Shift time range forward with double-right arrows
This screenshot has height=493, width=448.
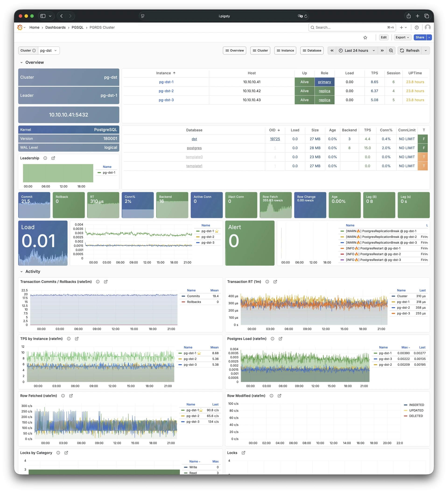(382, 51)
